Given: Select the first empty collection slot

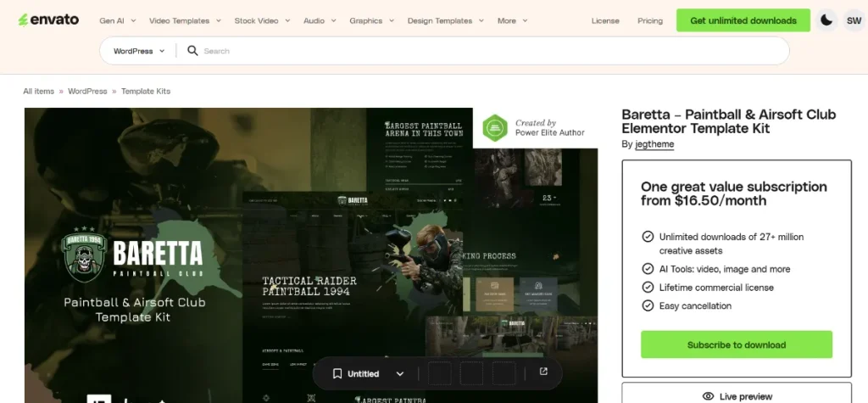Looking at the screenshot, I should coord(439,373).
